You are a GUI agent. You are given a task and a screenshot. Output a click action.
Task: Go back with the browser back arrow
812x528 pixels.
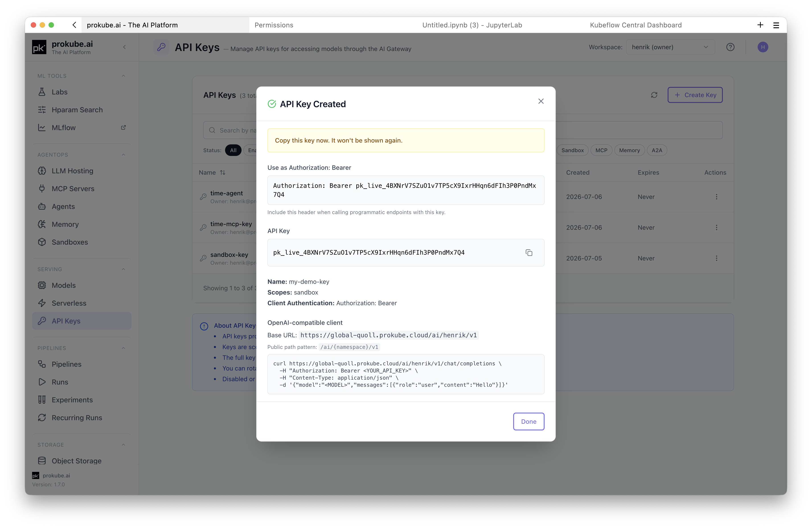[74, 25]
